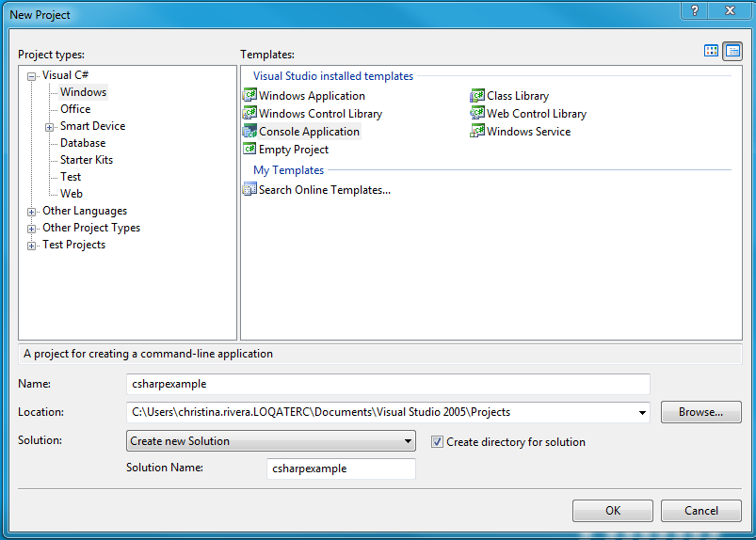Viewport: 756px width, 540px height.
Task: Expand the Smart Device node
Action: point(49,127)
